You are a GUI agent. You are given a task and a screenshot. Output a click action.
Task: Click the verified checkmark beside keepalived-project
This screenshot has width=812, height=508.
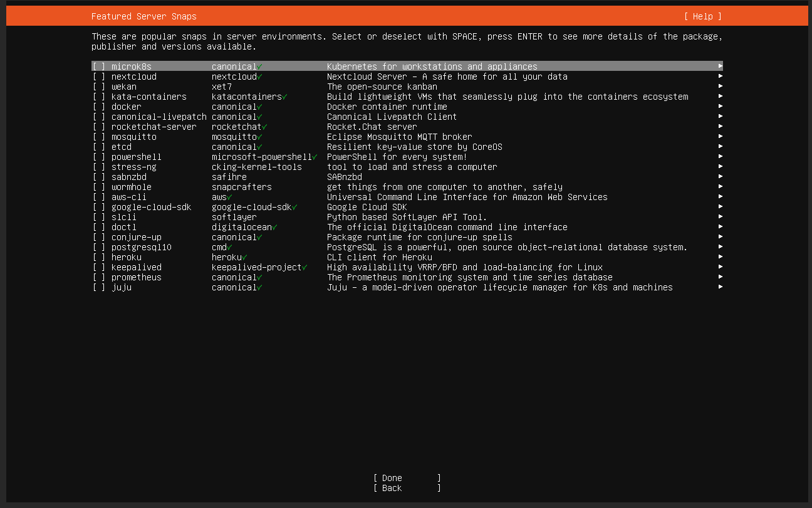(306, 267)
